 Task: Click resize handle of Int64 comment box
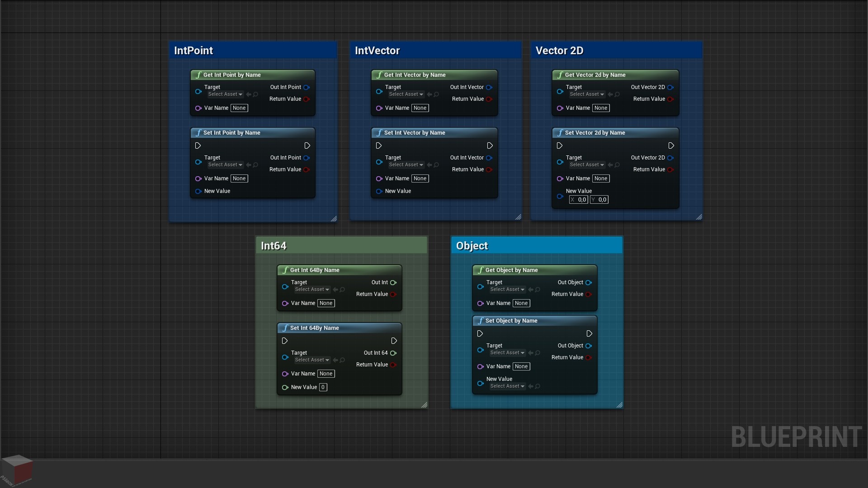(x=424, y=405)
